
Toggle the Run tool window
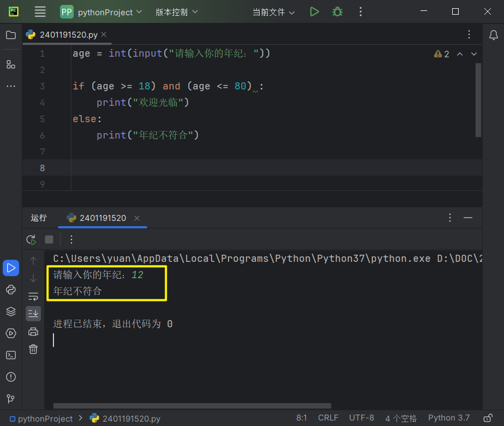(x=11, y=268)
